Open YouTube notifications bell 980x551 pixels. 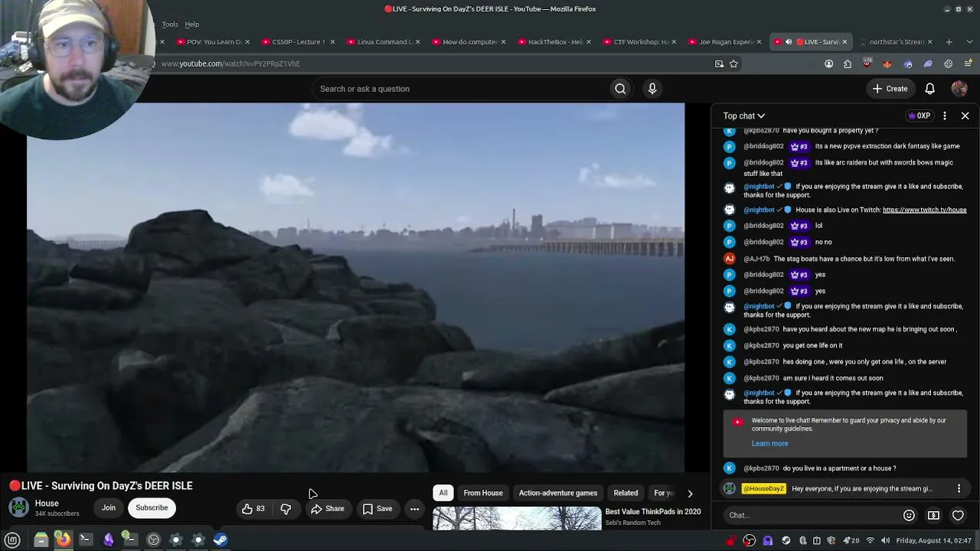coord(929,89)
